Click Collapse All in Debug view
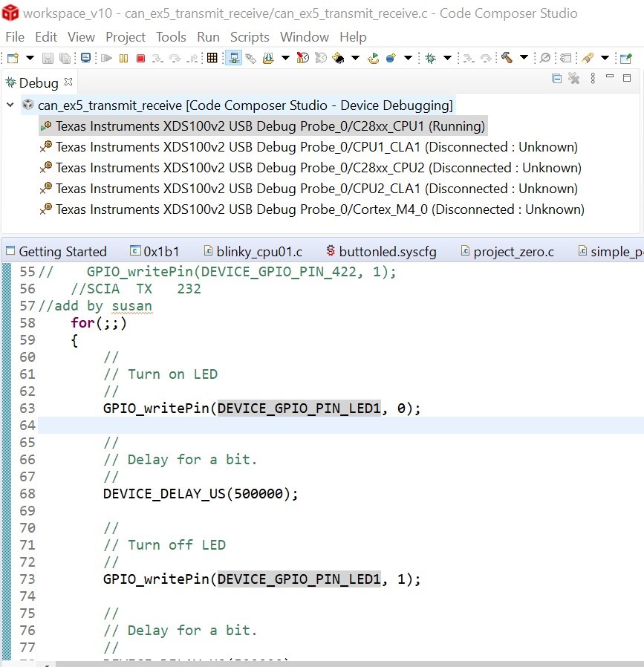644x667 pixels. click(x=557, y=78)
